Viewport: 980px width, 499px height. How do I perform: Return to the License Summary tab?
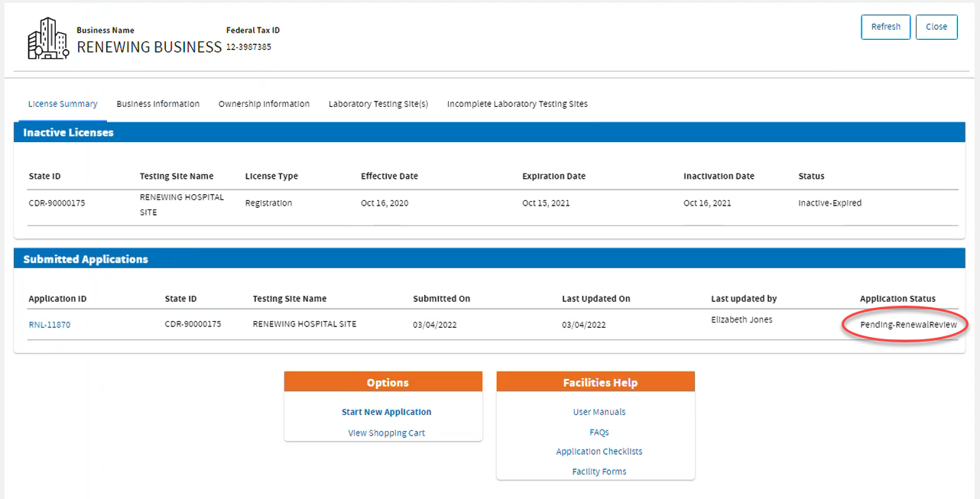63,104
